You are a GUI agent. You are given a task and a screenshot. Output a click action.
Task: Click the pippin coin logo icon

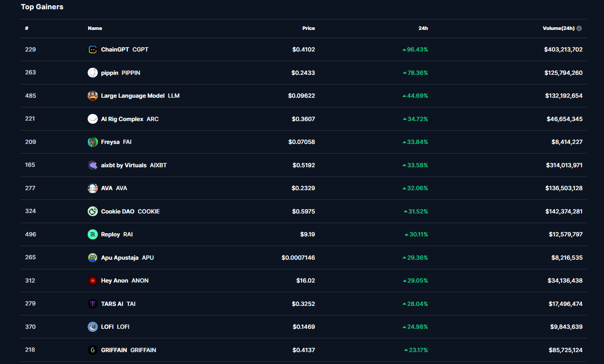(93, 73)
